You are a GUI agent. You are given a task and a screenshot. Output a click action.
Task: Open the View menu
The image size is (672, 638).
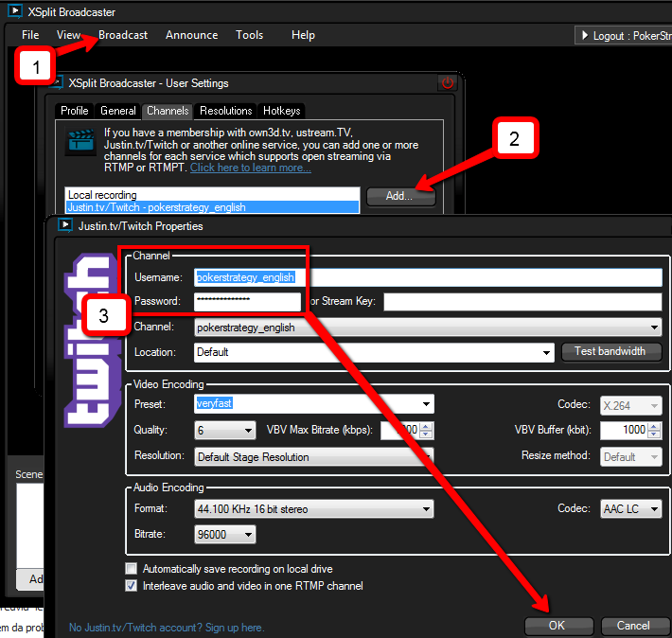click(x=68, y=35)
